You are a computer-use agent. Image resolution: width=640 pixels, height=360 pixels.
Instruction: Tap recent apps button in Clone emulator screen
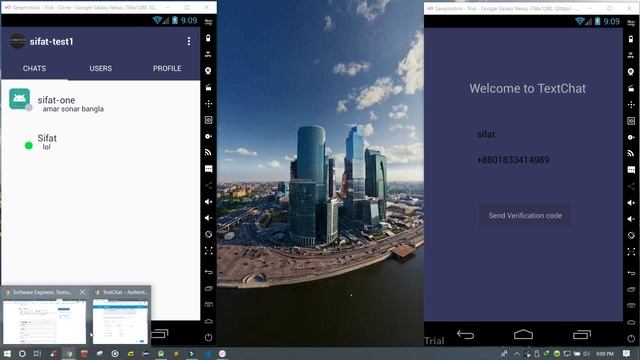[160, 334]
